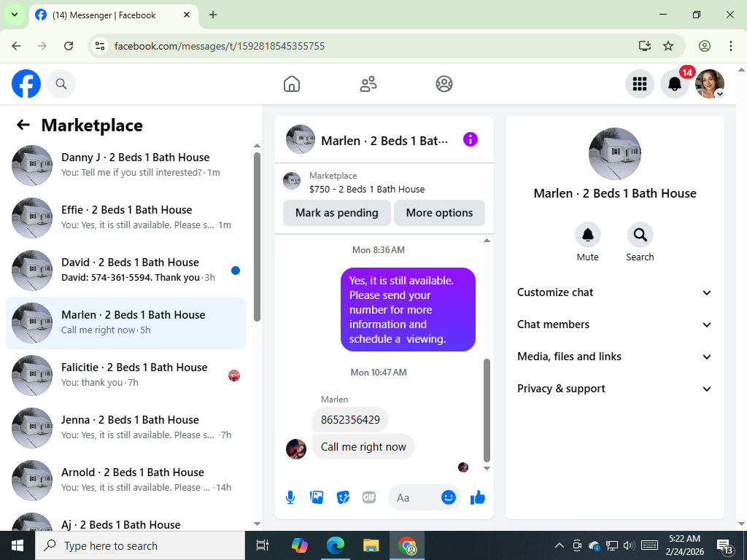Open Aj conversation at list bottom
This screenshot has height=560, width=747.
(125, 521)
